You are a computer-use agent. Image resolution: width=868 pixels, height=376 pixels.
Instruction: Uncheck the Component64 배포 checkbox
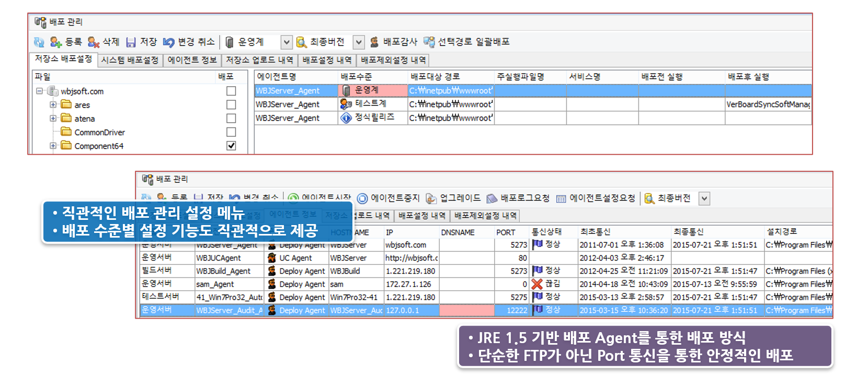point(231,146)
